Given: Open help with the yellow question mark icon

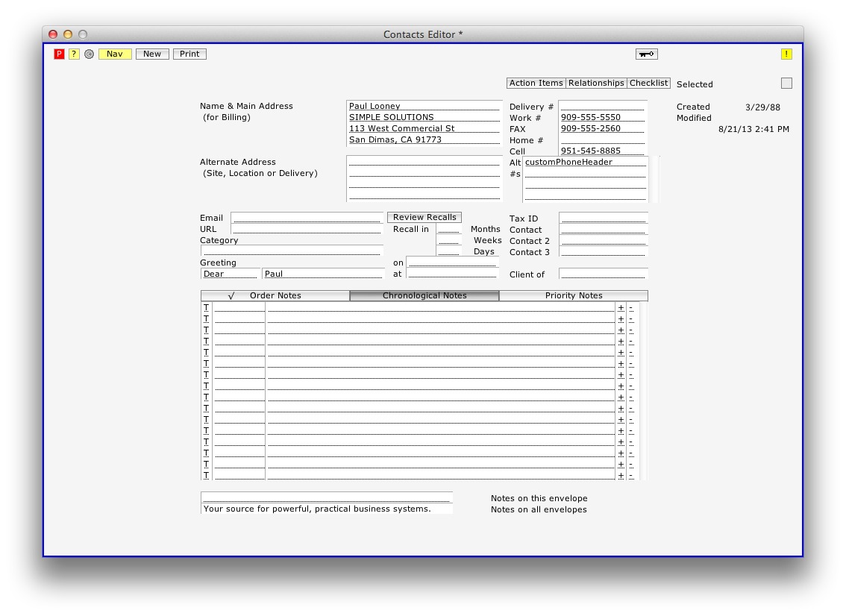Looking at the screenshot, I should tap(74, 54).
